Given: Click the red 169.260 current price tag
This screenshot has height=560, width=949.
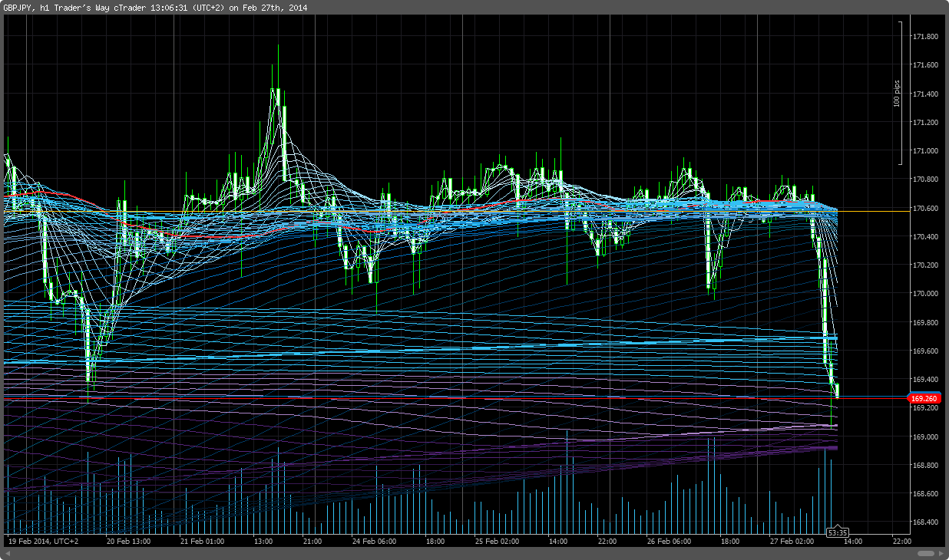Looking at the screenshot, I should click(924, 398).
